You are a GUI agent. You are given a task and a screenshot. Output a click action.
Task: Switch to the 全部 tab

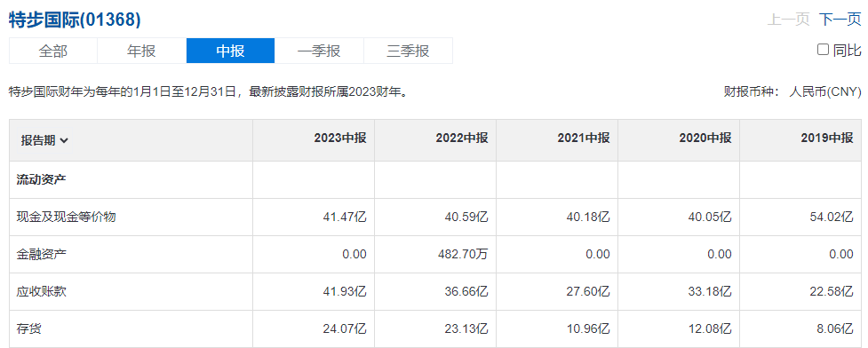[x=53, y=51]
